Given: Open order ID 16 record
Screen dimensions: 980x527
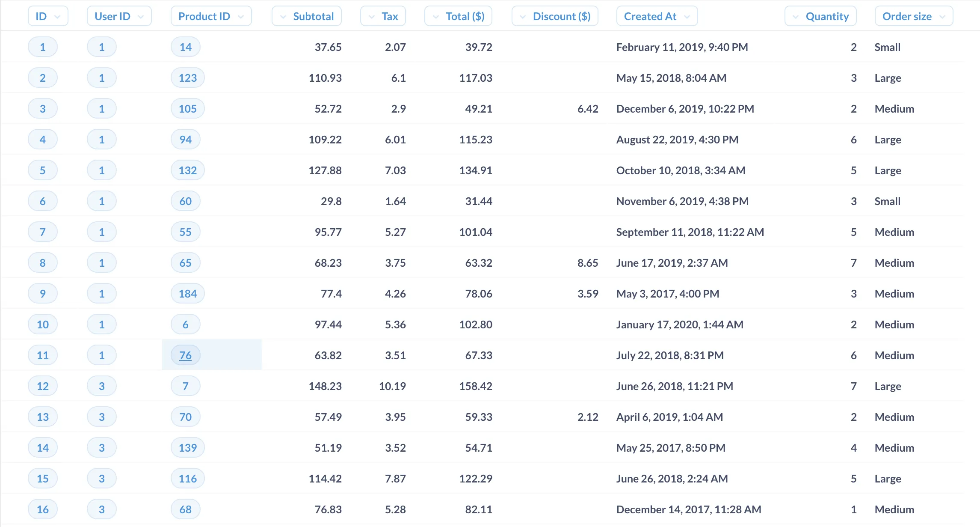Looking at the screenshot, I should (42, 509).
